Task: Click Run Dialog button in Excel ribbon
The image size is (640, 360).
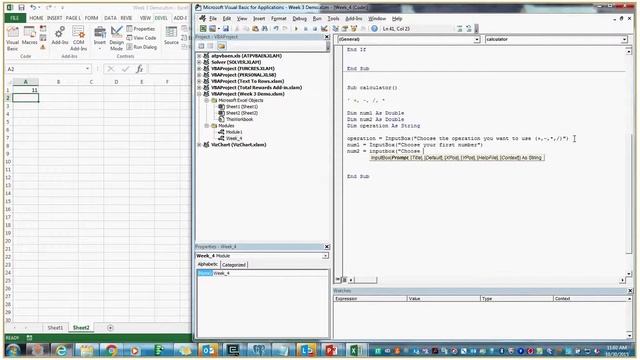Action: 142,47
